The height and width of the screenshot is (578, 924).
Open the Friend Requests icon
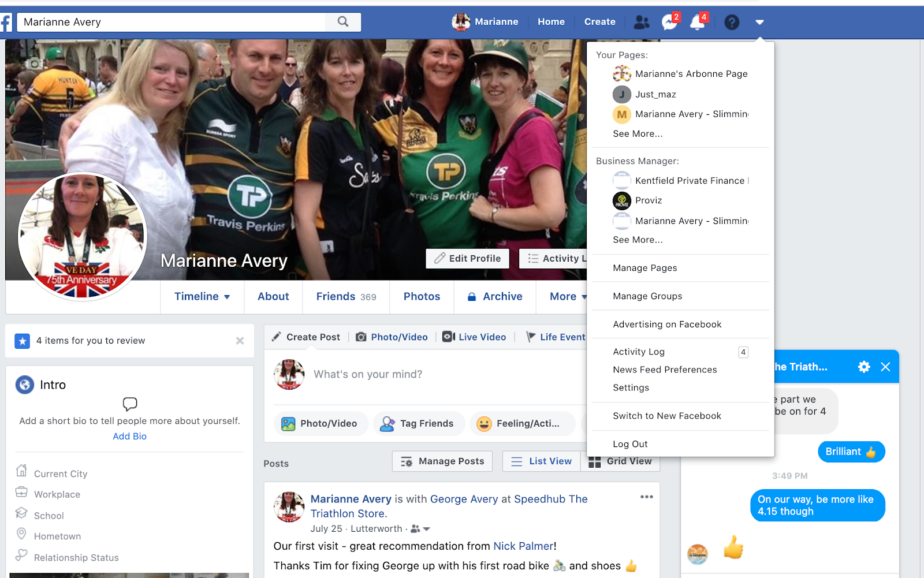(x=642, y=22)
